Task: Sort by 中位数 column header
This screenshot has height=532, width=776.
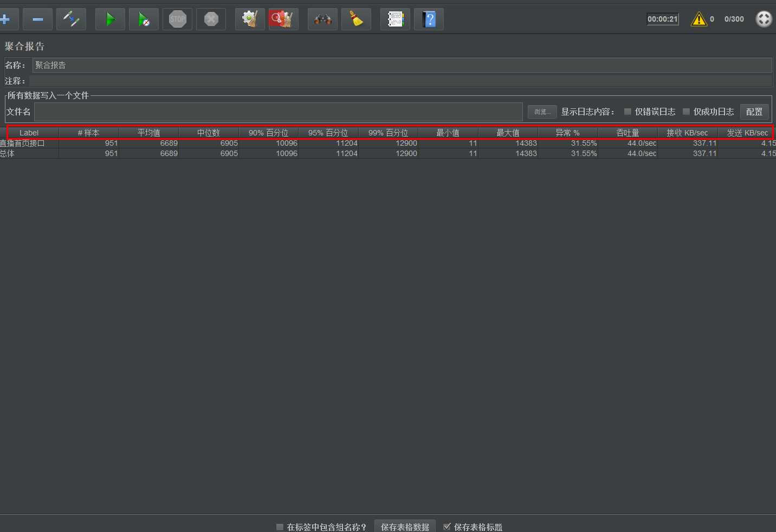Action: pyautogui.click(x=209, y=133)
